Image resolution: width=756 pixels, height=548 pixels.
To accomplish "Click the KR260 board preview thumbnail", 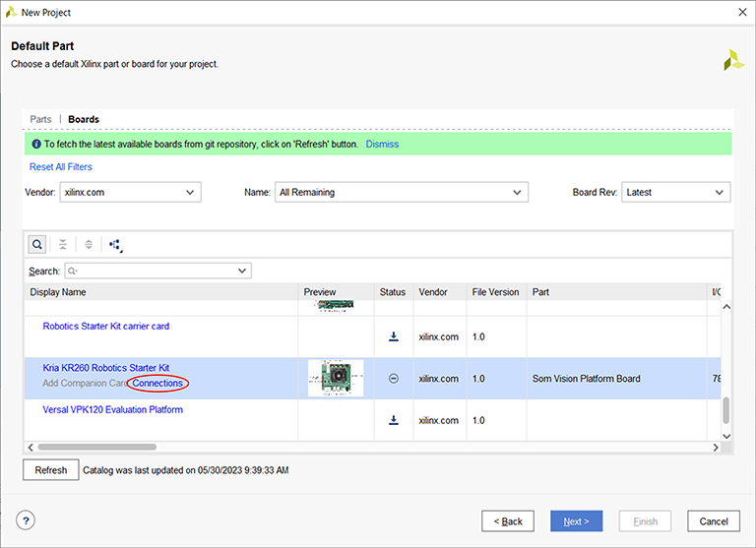I will [336, 379].
